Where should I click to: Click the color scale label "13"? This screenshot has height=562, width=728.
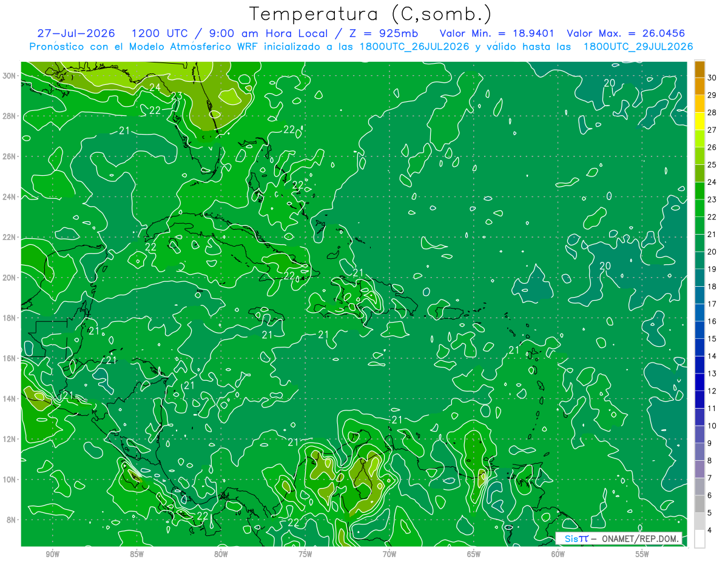[712, 373]
